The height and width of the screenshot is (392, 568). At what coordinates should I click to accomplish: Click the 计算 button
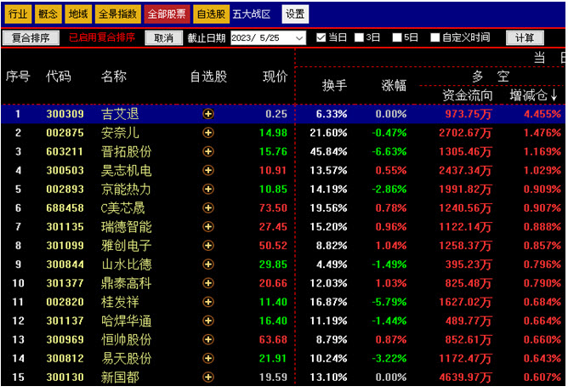point(525,38)
